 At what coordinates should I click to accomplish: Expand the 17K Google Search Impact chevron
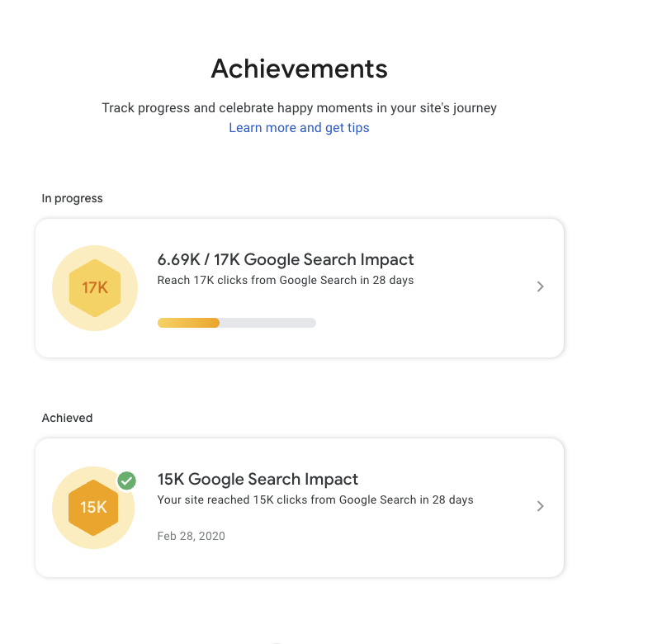(540, 286)
